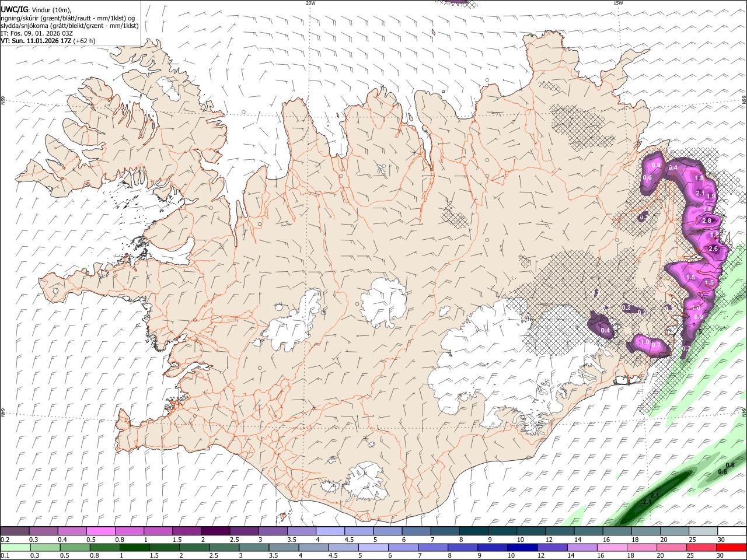Click the lower legend swatch labeled 8
The height and width of the screenshot is (560, 747).
(x=463, y=547)
